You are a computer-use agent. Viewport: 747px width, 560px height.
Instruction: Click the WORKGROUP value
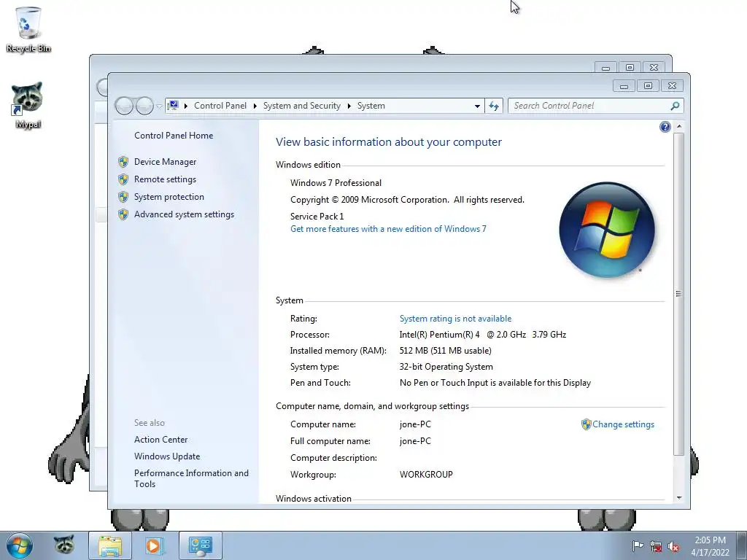pyautogui.click(x=426, y=474)
